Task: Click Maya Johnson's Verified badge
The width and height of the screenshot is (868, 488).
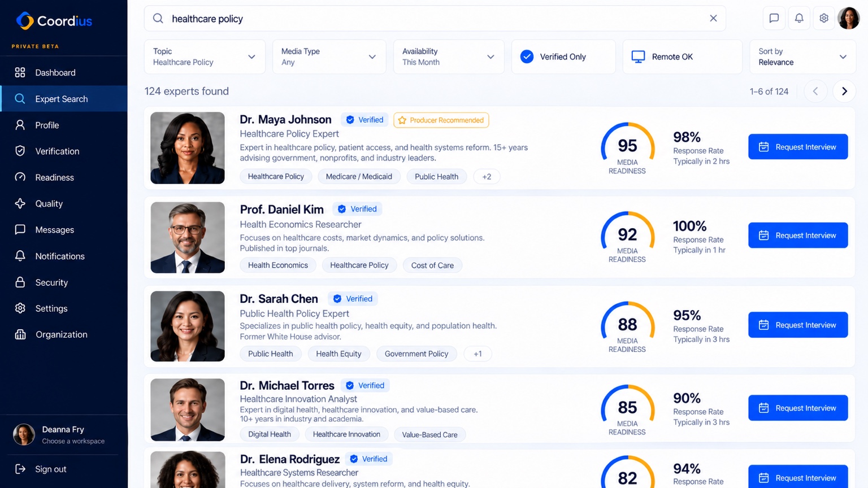Action: [364, 120]
